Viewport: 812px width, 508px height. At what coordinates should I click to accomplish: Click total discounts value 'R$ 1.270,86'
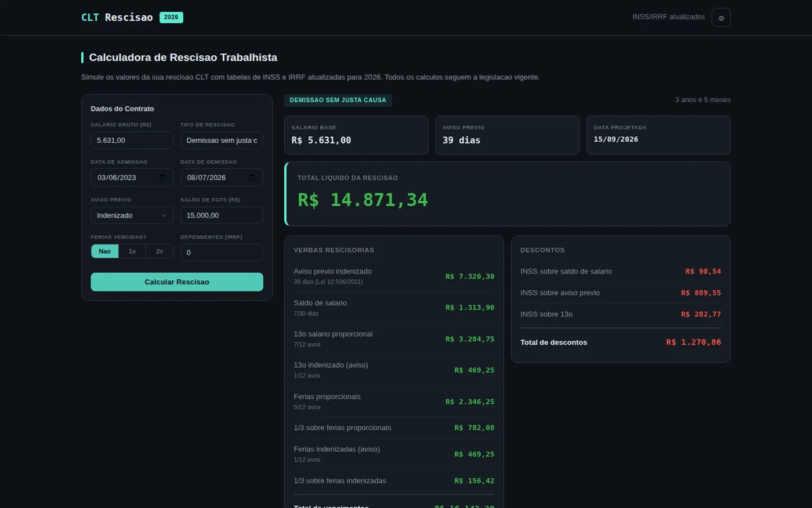click(x=694, y=343)
